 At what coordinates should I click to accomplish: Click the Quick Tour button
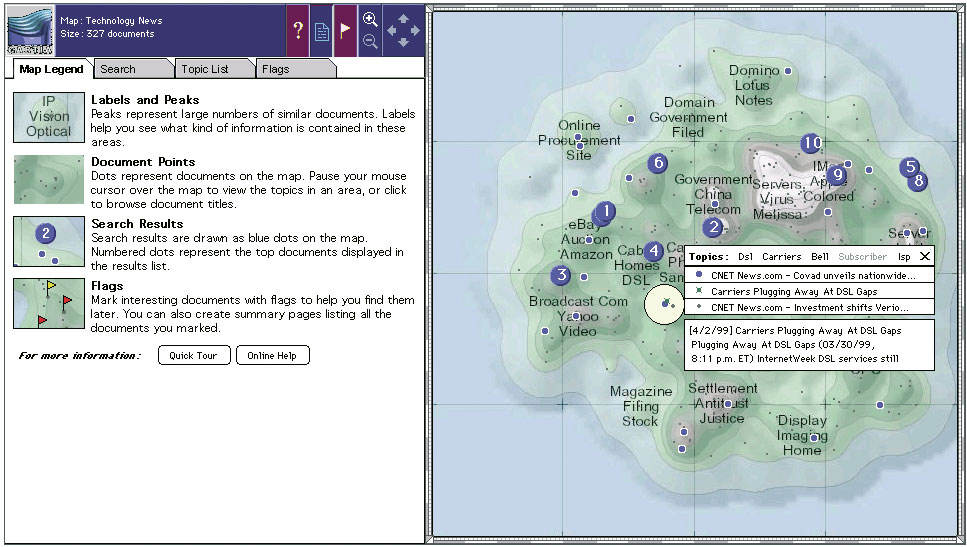click(x=194, y=355)
